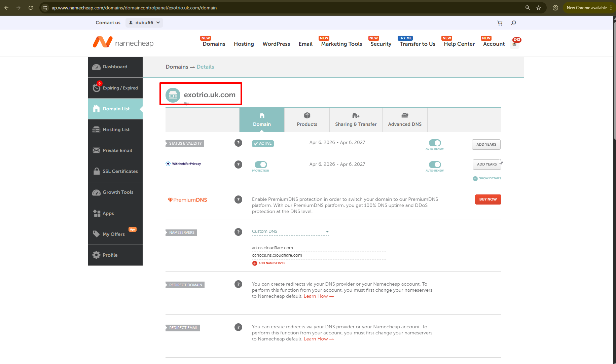This screenshot has height=364, width=616.
Task: Click the exotrio.uk.com storefront icon
Action: (x=173, y=95)
